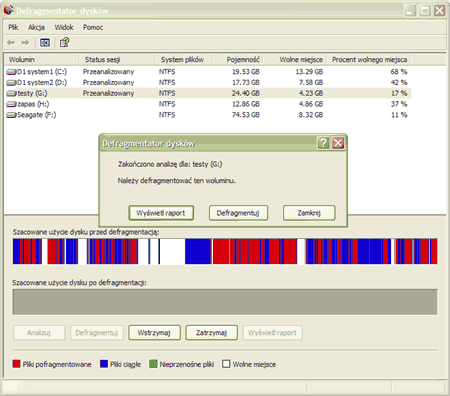Click the 37 % free percentage cell
Viewport: 450px width, 396px height.
399,104
